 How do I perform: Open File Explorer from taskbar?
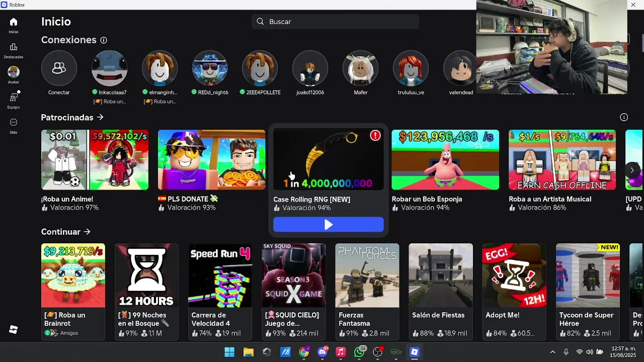coord(248,352)
